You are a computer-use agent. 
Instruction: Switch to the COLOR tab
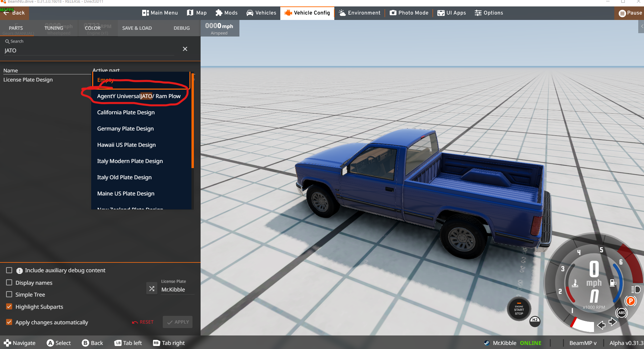coord(93,28)
